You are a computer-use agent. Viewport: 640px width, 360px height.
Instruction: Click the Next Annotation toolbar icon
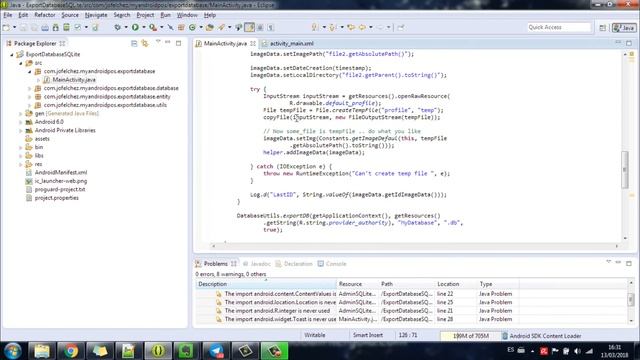315,27
